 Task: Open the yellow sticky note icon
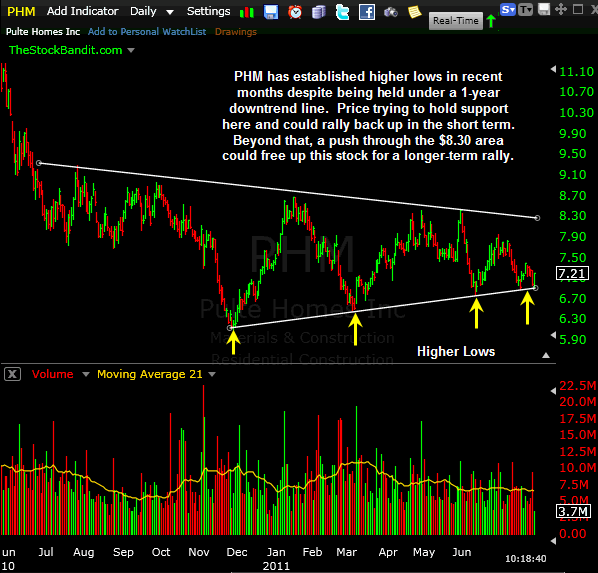[x=415, y=12]
